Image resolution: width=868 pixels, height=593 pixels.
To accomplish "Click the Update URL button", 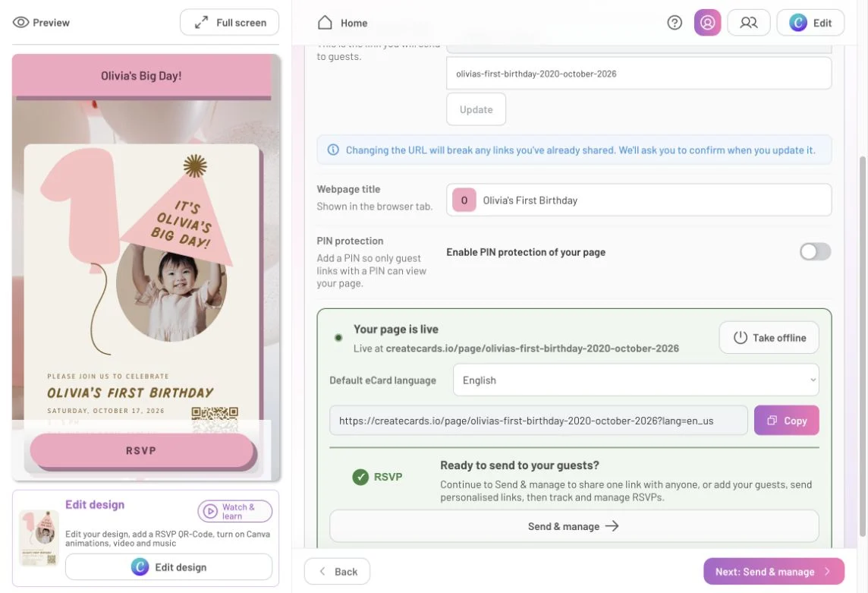I will pos(476,109).
